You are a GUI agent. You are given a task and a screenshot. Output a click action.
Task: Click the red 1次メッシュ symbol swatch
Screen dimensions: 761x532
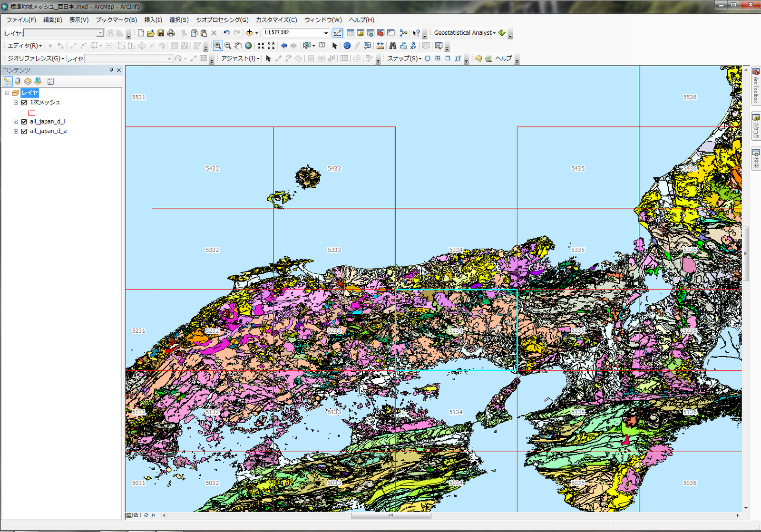pyautogui.click(x=32, y=113)
